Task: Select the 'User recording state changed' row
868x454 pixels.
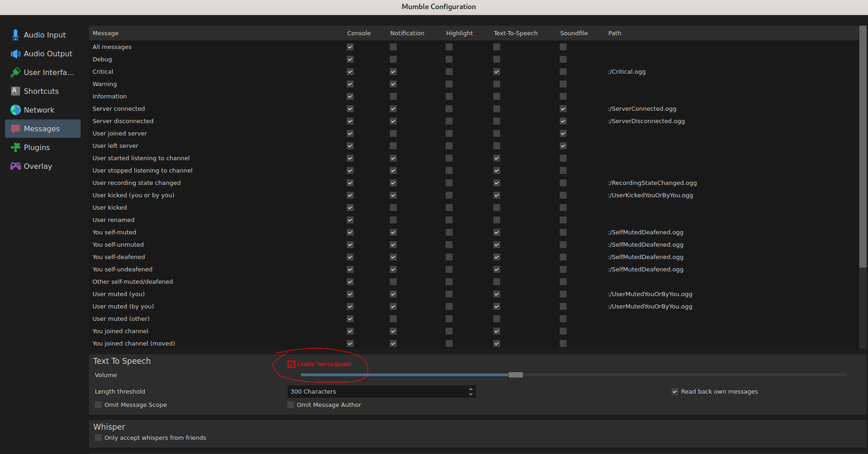Action: [136, 183]
